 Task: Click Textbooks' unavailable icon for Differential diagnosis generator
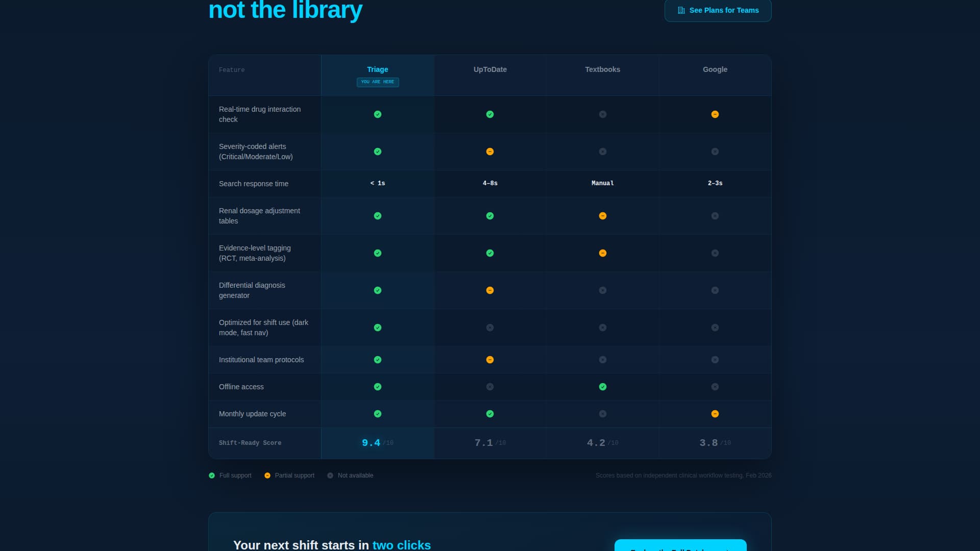click(603, 290)
